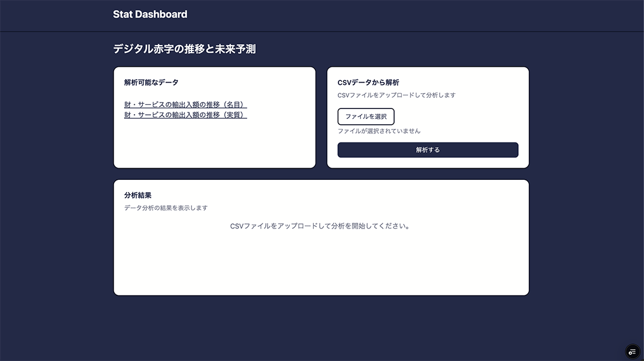Click the 分析結果 section heading
This screenshot has width=644, height=361.
coord(138,195)
